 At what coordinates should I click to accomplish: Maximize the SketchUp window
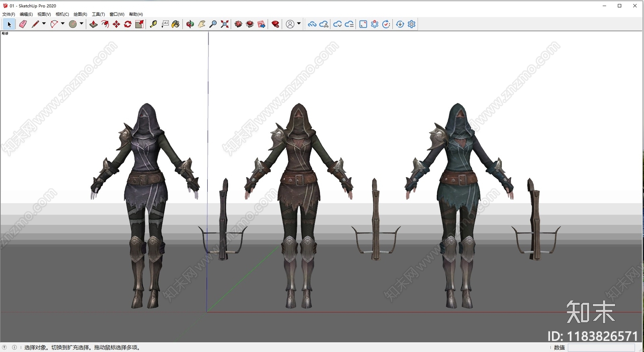[619, 6]
